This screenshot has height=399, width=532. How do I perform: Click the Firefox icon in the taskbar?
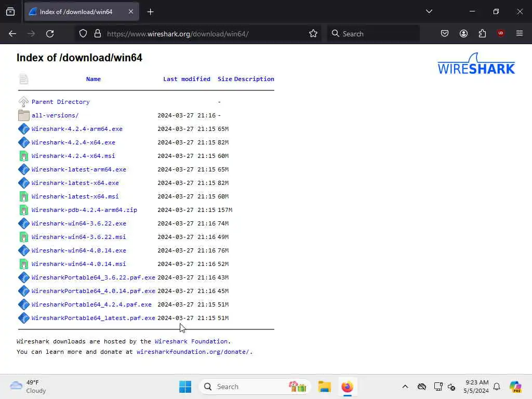(x=347, y=387)
